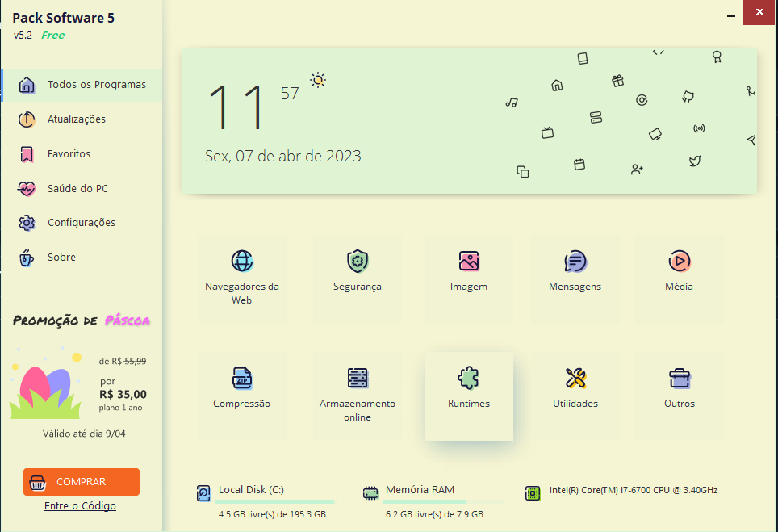778x532 pixels.
Task: Go to Todos os Programas
Action: (x=82, y=86)
